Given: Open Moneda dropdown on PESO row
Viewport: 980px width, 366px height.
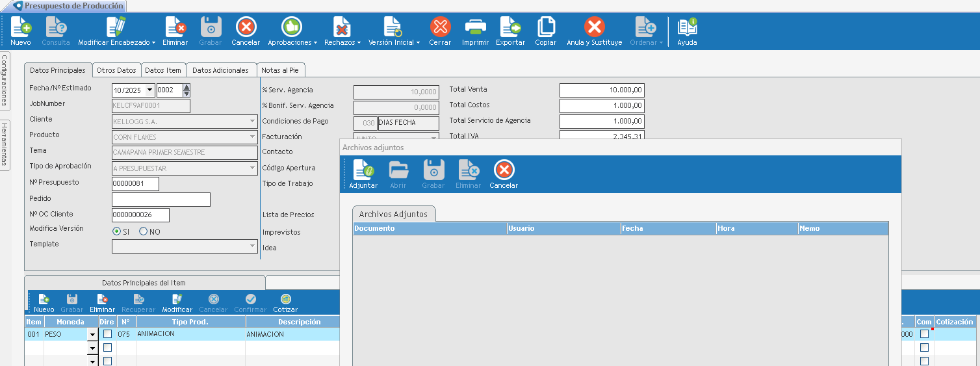Looking at the screenshot, I should [x=92, y=335].
